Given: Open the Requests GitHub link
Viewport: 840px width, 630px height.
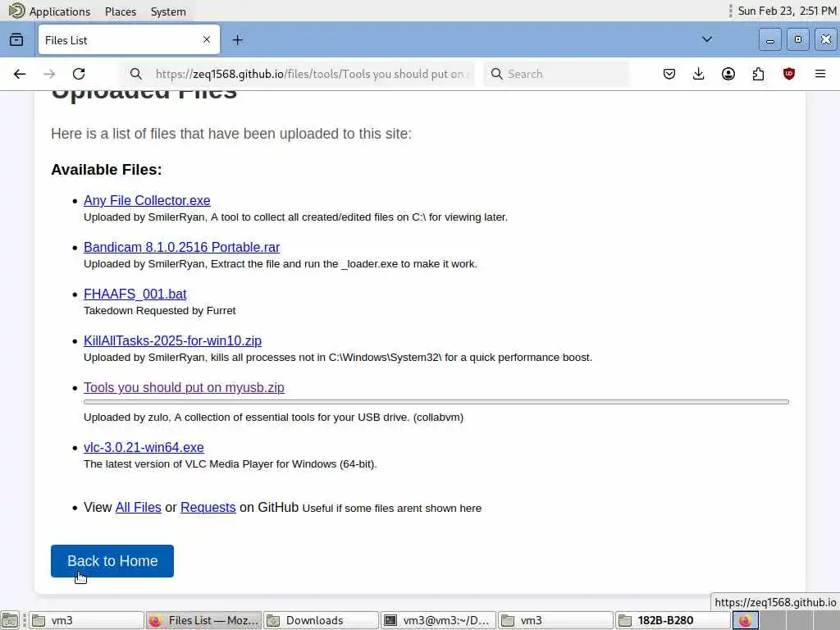Looking at the screenshot, I should pyautogui.click(x=208, y=507).
